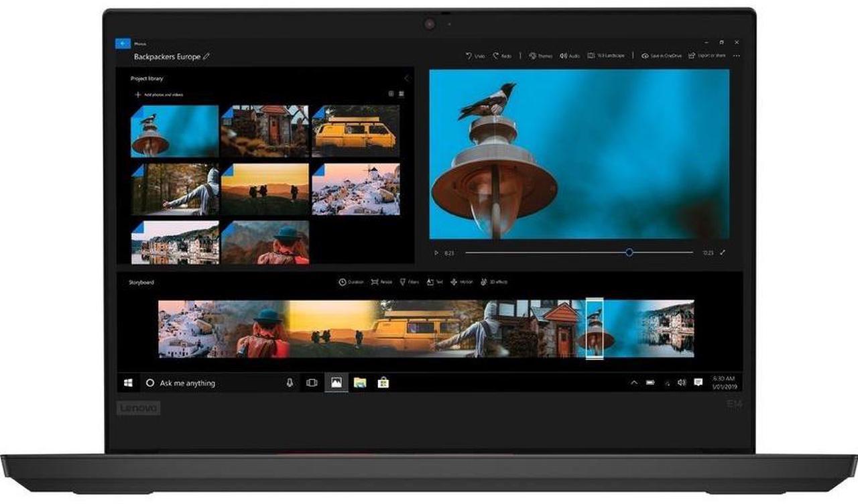
Task: Add photos and videos to library
Action: tap(160, 94)
